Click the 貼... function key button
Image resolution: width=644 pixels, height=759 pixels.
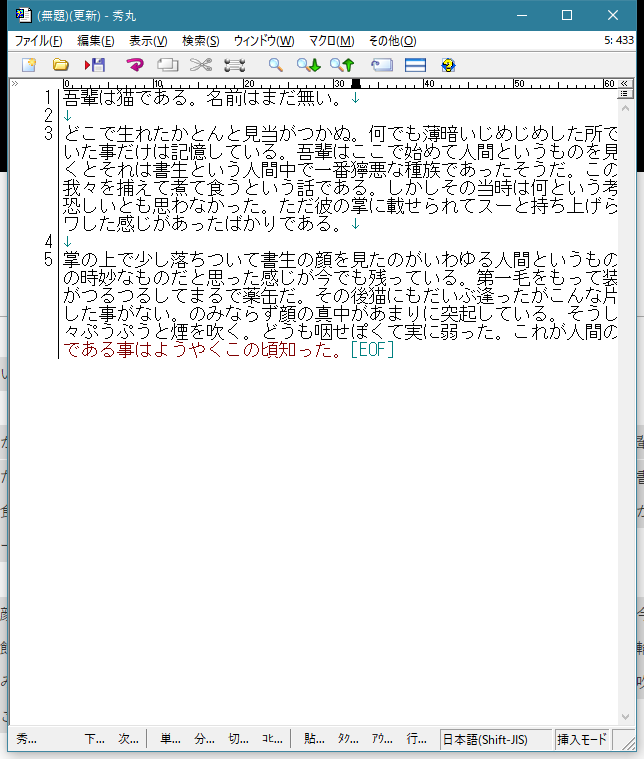[314, 739]
